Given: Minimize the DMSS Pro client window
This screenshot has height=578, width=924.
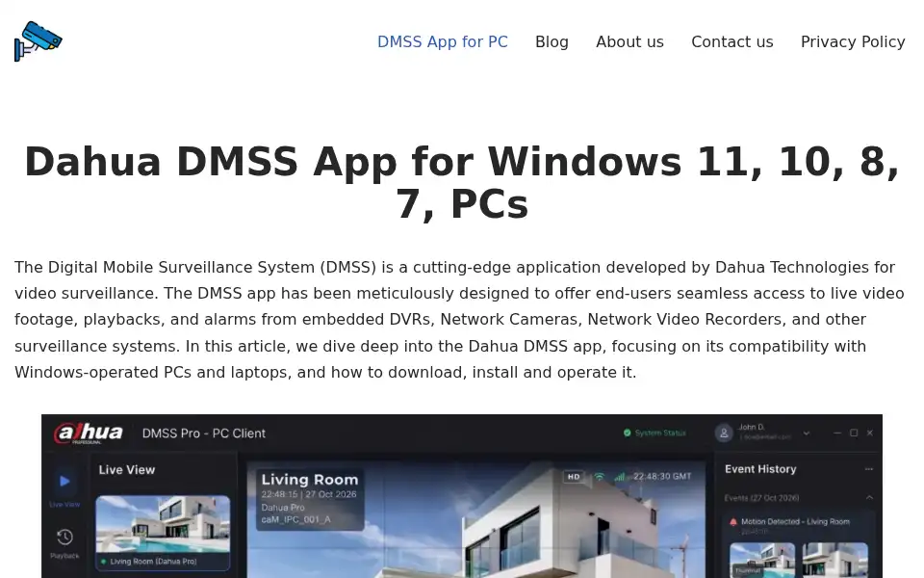Looking at the screenshot, I should coord(837,433).
